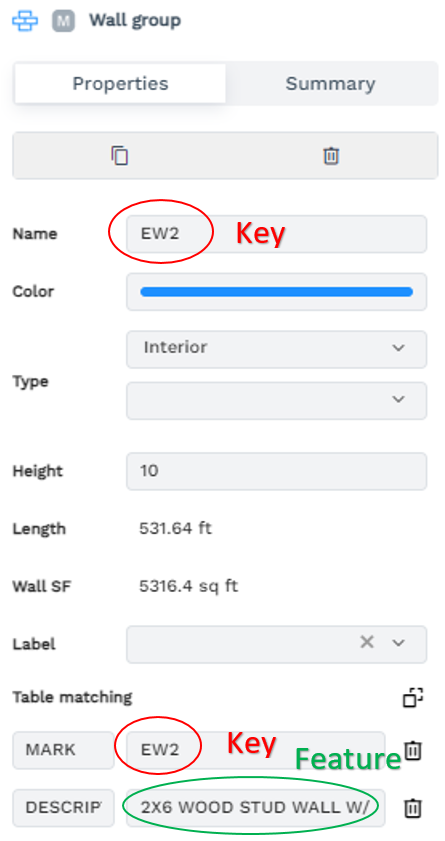Click the blue Color swatch bar

tap(277, 292)
